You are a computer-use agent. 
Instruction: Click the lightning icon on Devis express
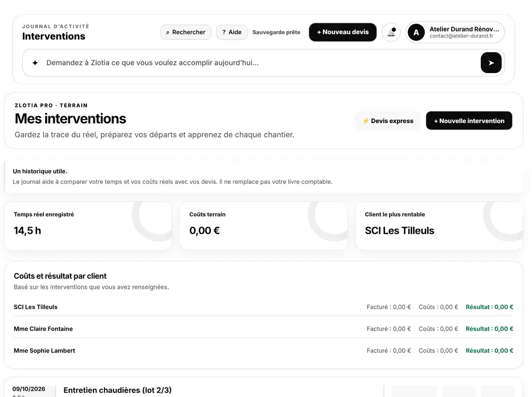pos(366,121)
